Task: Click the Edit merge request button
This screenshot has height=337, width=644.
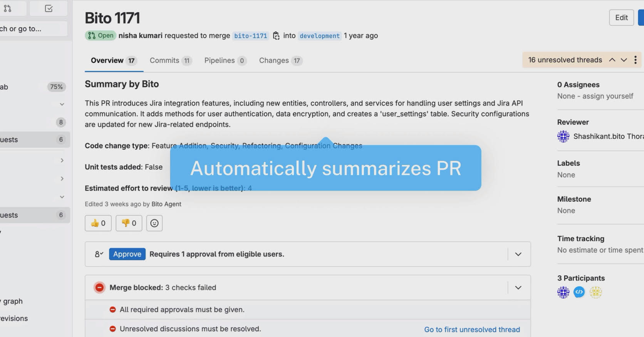Action: [621, 18]
